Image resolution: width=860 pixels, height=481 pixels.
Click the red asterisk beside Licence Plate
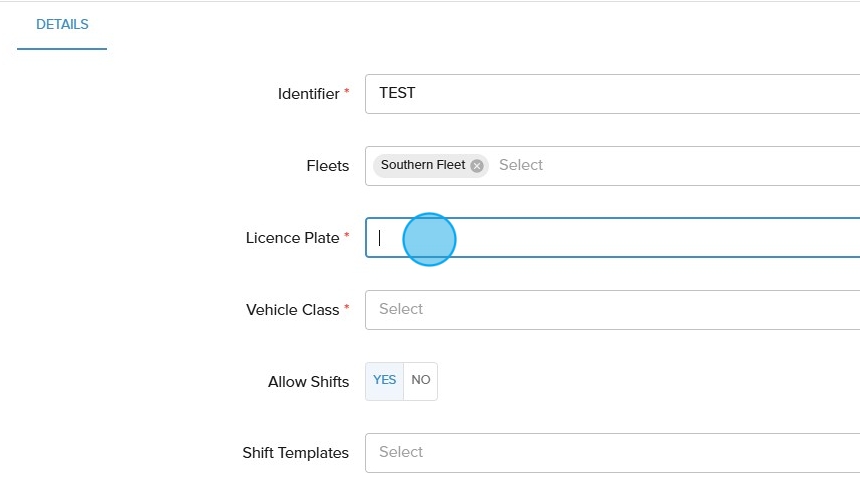pos(347,236)
